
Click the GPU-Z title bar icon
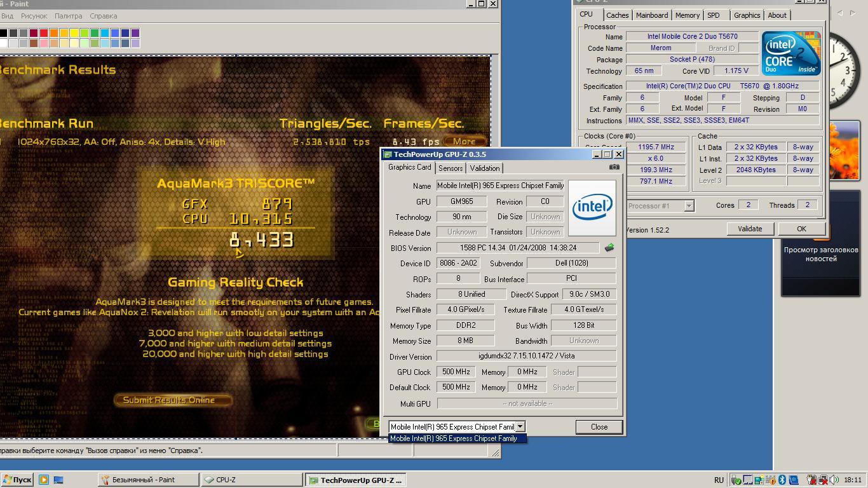[387, 154]
